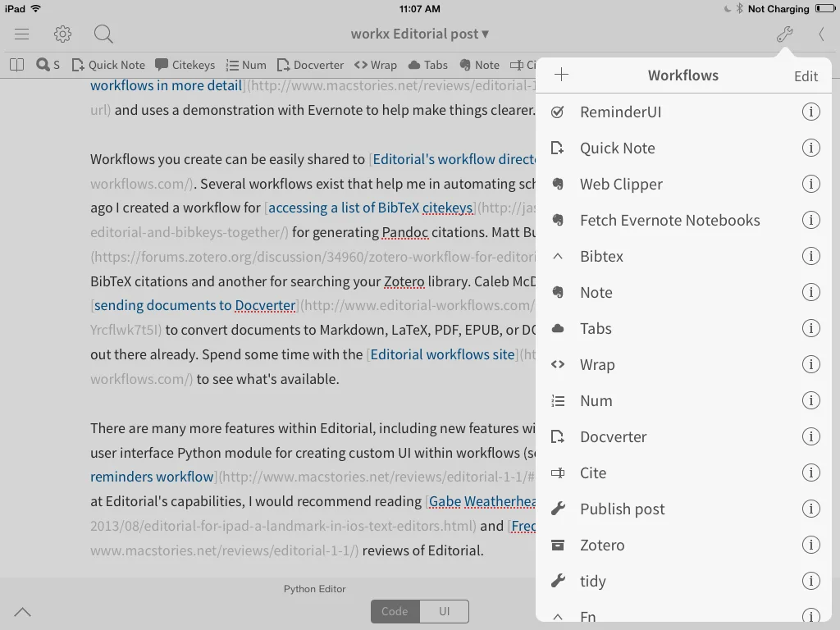
Task: Show info for Zotero workflow
Action: (x=811, y=545)
